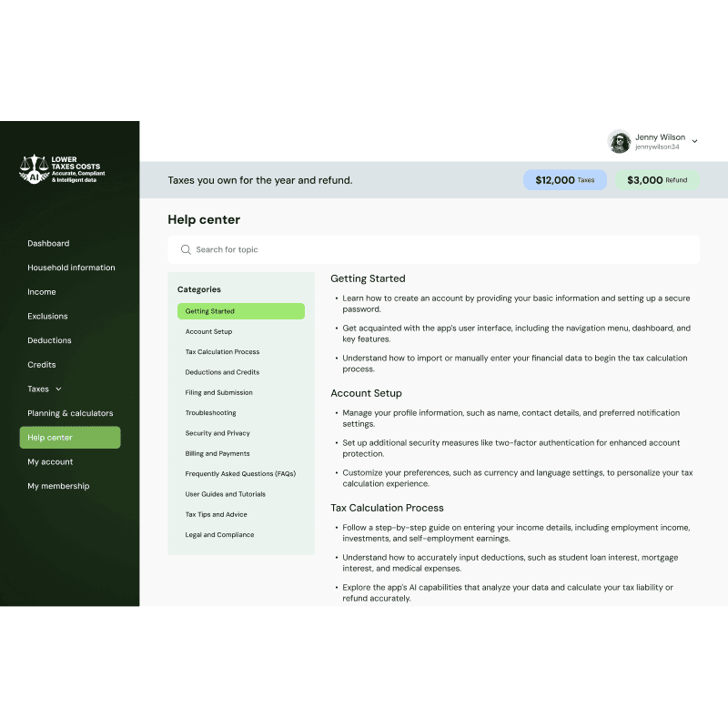This screenshot has width=728, height=728.
Task: Open the Billing and Payments category
Action: pyautogui.click(x=217, y=453)
